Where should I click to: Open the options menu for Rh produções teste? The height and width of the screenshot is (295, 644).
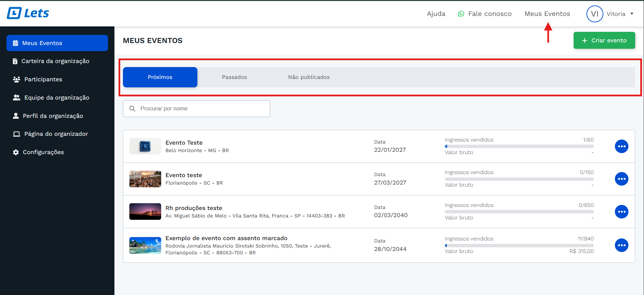(x=621, y=212)
